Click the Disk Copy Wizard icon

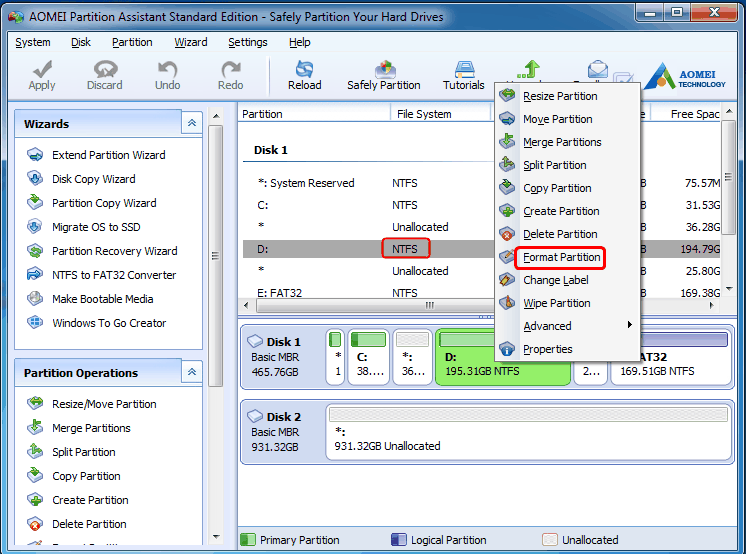click(x=35, y=178)
